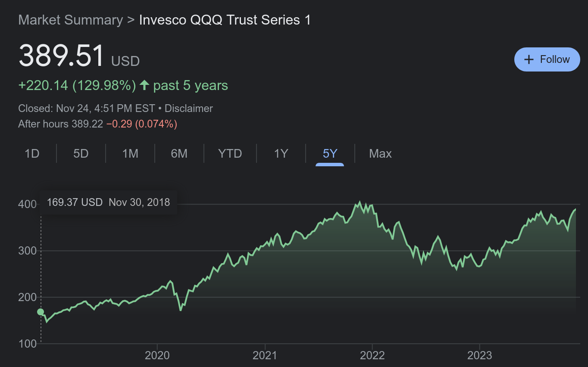Switch to the 5D time range
This screenshot has width=588, height=367.
pos(81,154)
